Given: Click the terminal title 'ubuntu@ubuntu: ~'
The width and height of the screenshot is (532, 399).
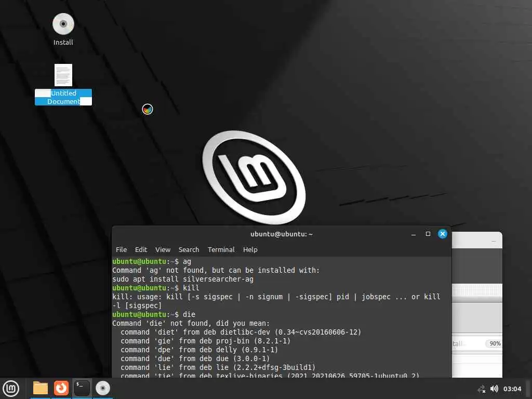Looking at the screenshot, I should coord(281,234).
